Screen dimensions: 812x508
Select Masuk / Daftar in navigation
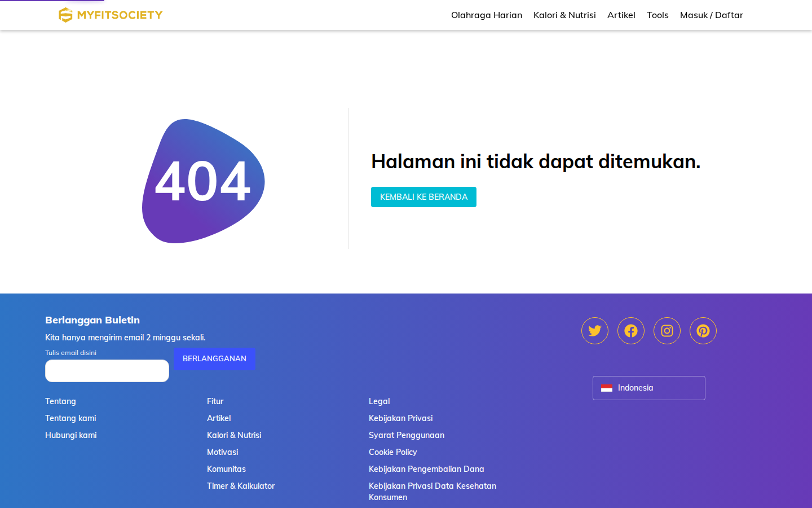click(x=712, y=15)
